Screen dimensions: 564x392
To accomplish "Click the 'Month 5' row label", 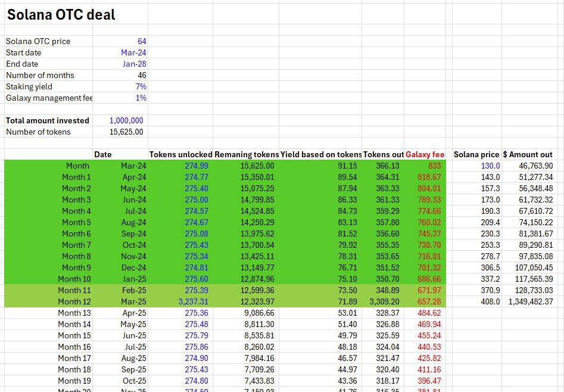I will point(76,222).
